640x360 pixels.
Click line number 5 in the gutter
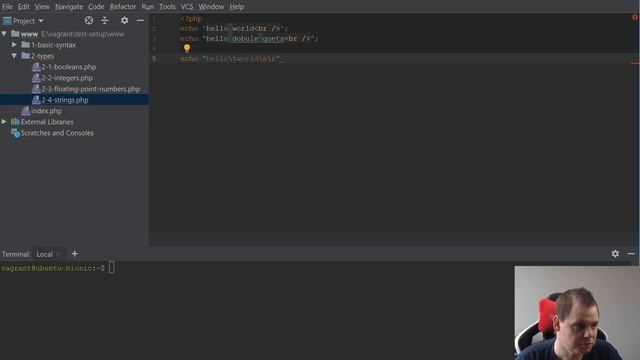coord(154,59)
